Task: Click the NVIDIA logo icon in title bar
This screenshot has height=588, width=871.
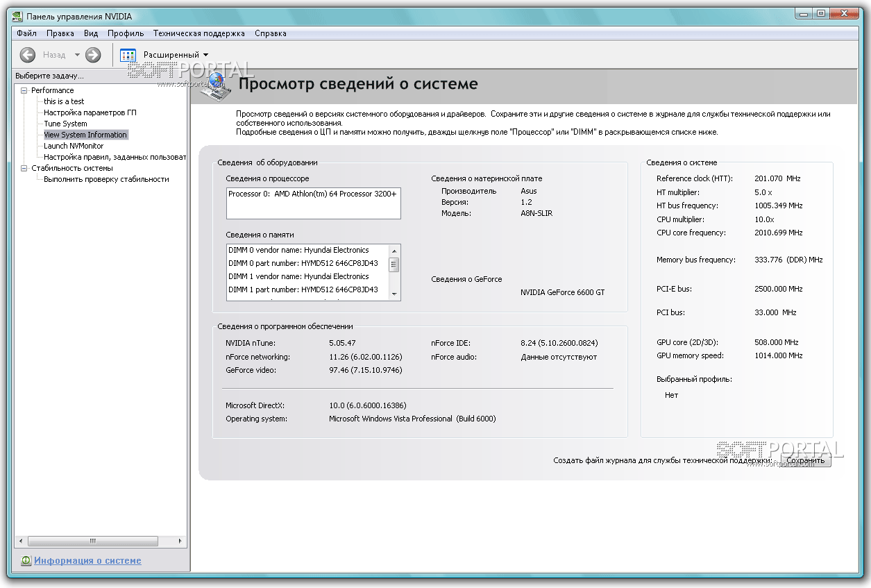Action: [x=17, y=17]
